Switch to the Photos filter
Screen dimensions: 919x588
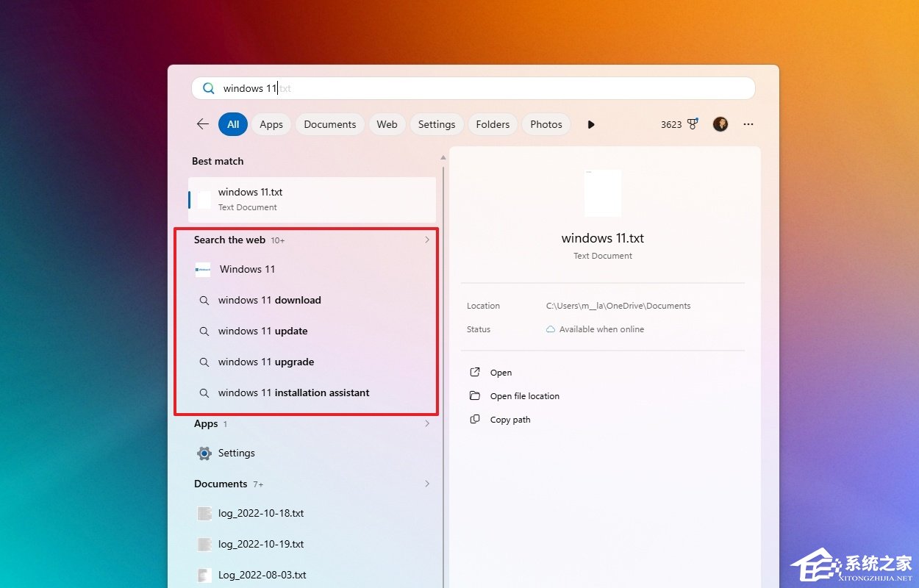point(546,124)
